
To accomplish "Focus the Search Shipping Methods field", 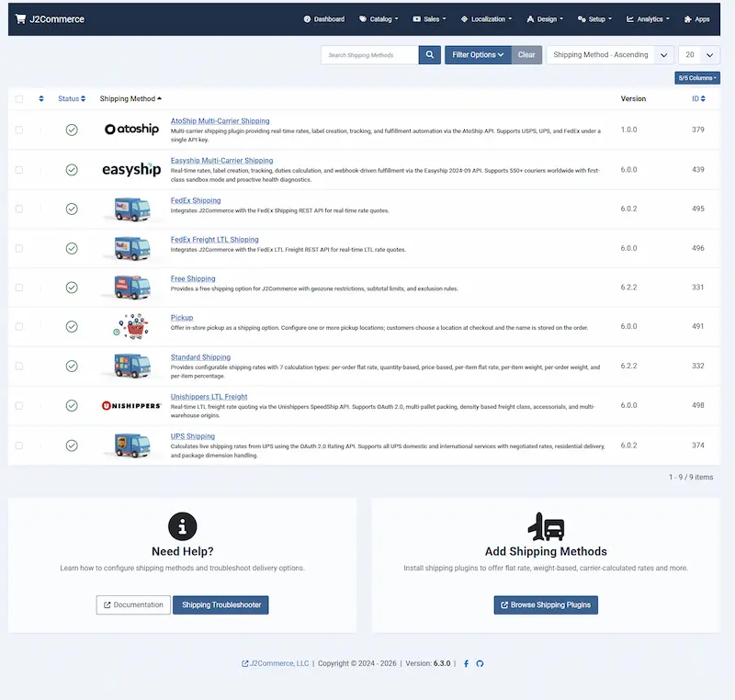I will click(x=370, y=55).
